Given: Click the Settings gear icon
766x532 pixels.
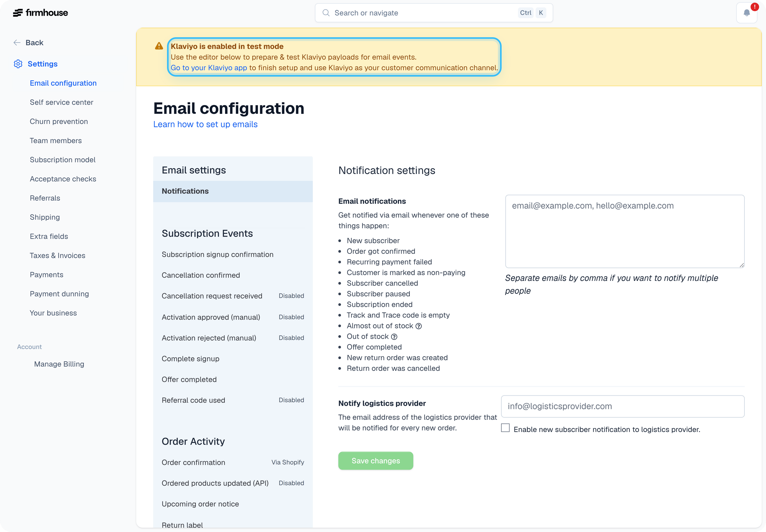Looking at the screenshot, I should (x=18, y=64).
